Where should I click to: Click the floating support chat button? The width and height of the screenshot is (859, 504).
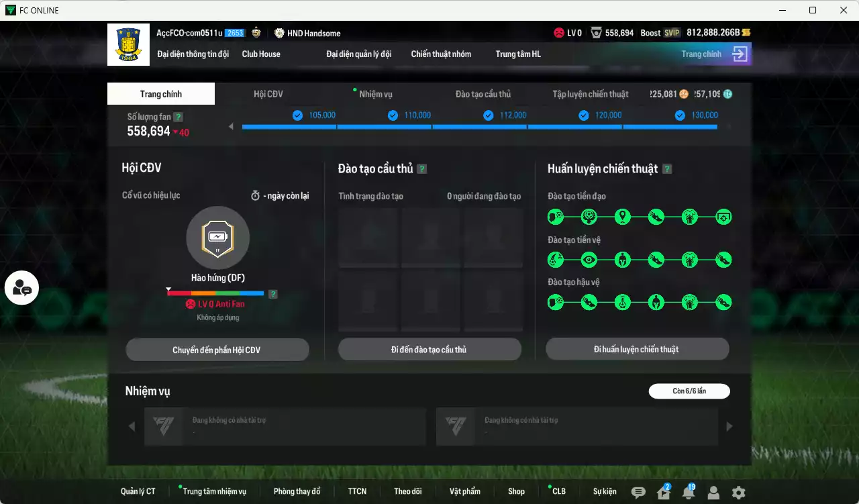coord(21,288)
